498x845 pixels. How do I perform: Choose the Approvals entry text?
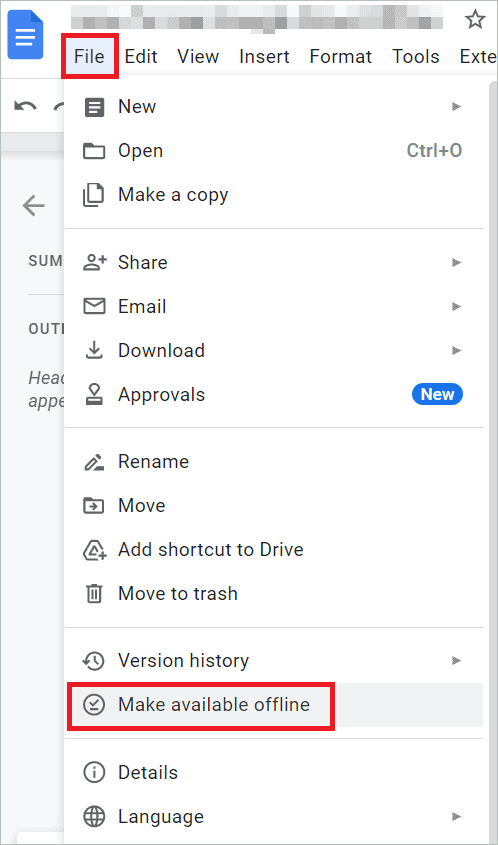161,395
